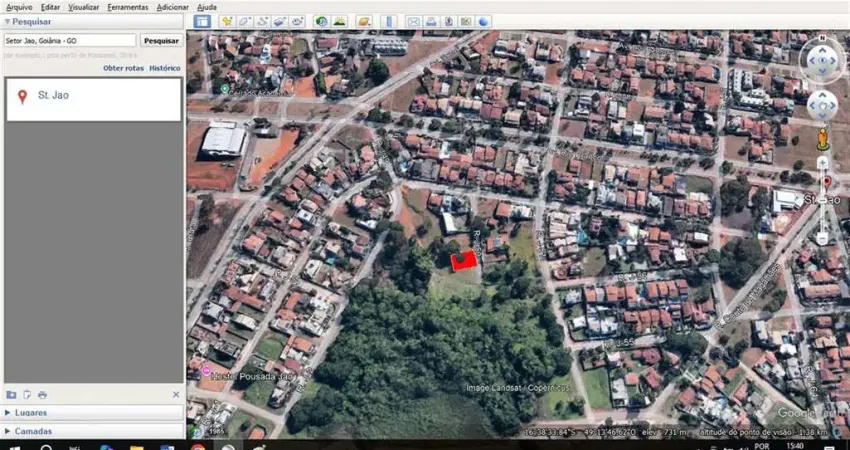Expand the Camadas panel
This screenshot has width=850, height=450.
(32, 431)
